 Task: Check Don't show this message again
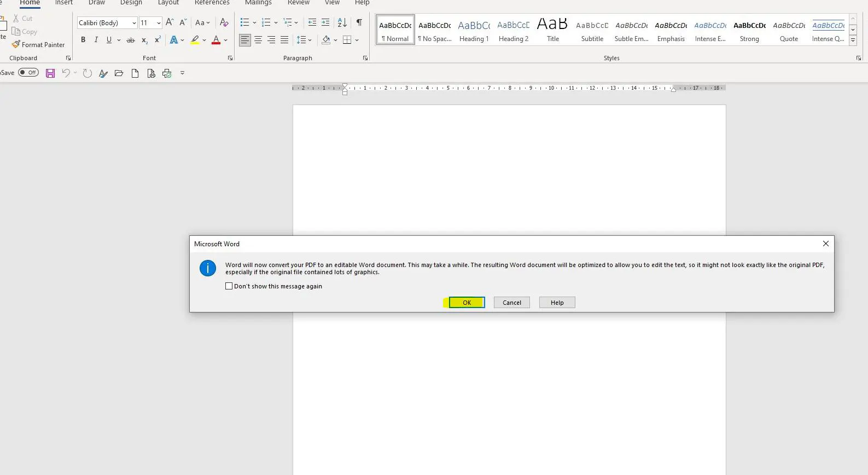229,286
